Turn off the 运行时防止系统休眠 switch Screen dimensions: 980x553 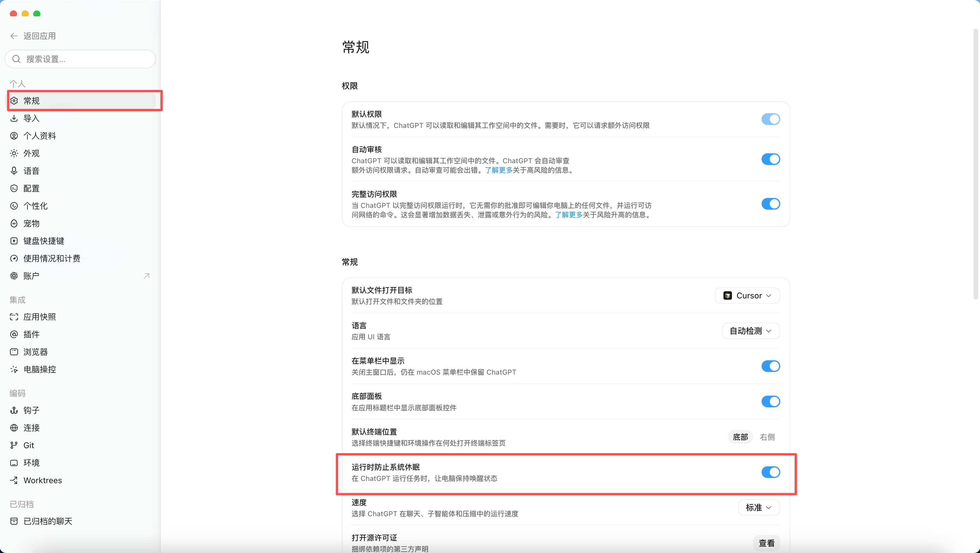click(x=770, y=472)
